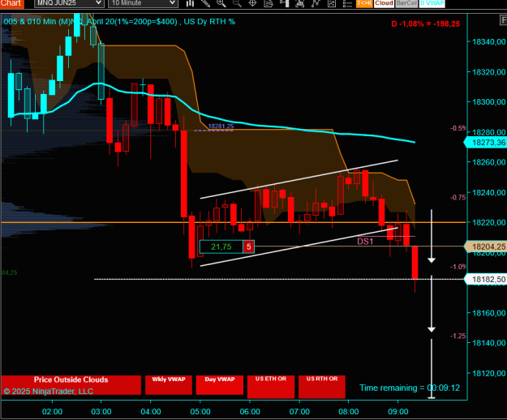Select the drawing tools pencil icon
507x420 pixels.
206,3
